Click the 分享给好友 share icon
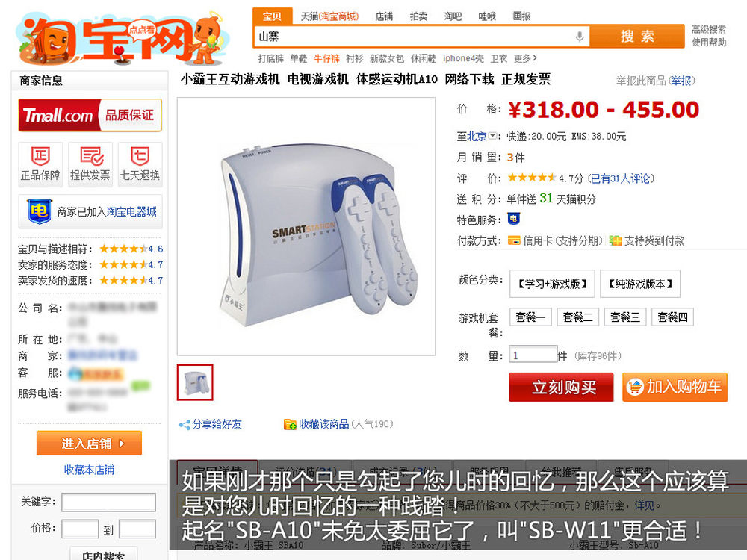The height and width of the screenshot is (560, 747). click(185, 424)
